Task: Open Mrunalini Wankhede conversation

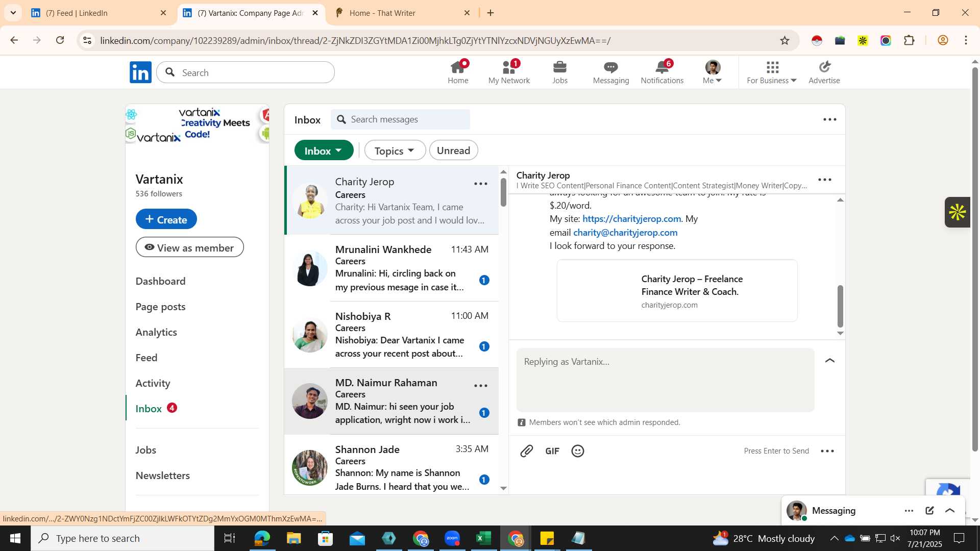Action: point(391,268)
